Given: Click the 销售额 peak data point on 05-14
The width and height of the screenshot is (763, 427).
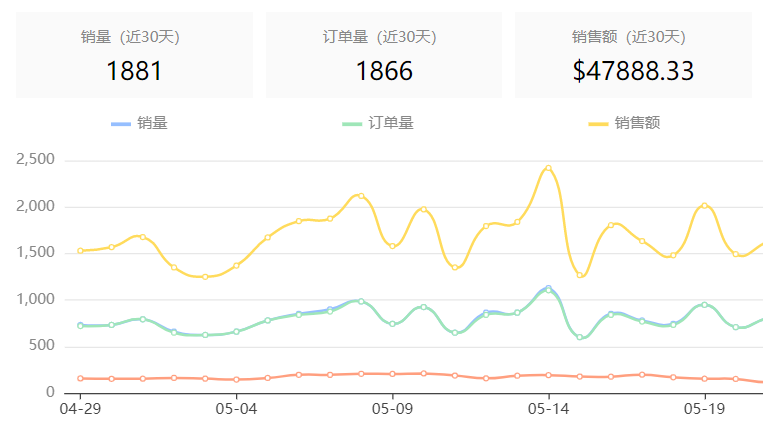Looking at the screenshot, I should pyautogui.click(x=548, y=168).
